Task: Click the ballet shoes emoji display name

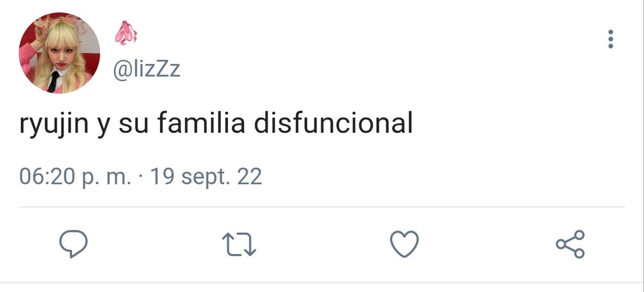Action: [x=126, y=34]
